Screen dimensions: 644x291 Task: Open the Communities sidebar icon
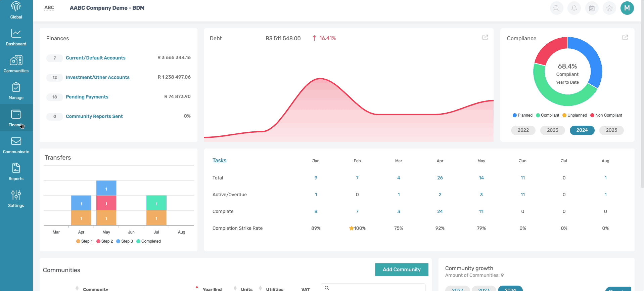point(16,60)
